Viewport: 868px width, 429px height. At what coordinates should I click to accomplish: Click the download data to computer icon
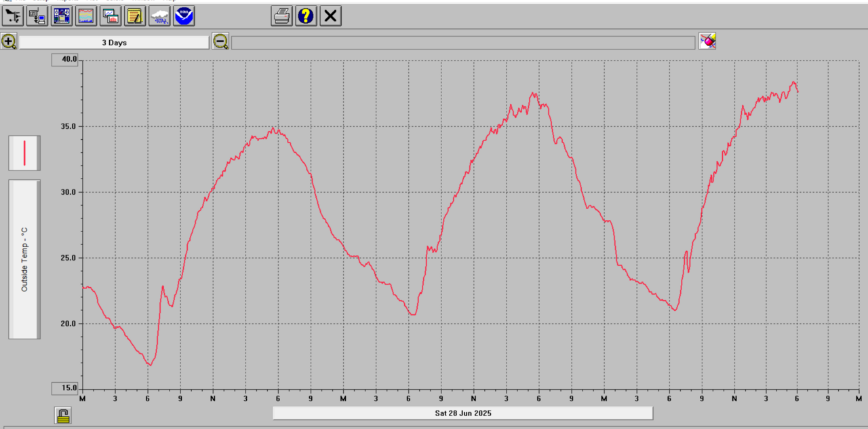coord(37,16)
